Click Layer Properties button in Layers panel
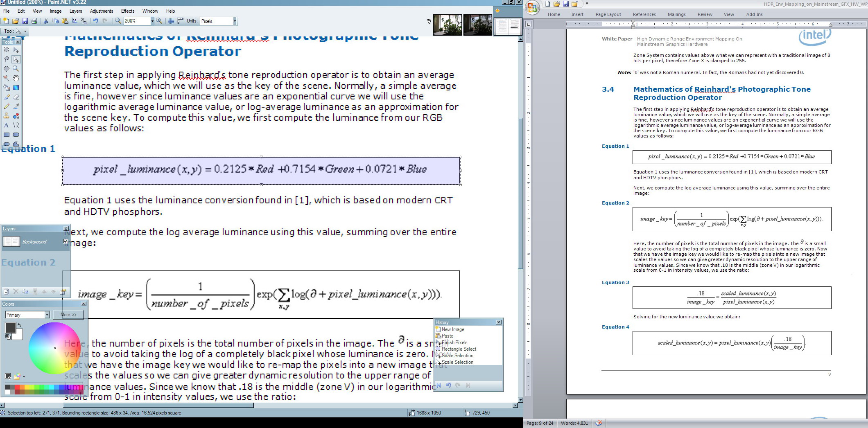 point(63,292)
